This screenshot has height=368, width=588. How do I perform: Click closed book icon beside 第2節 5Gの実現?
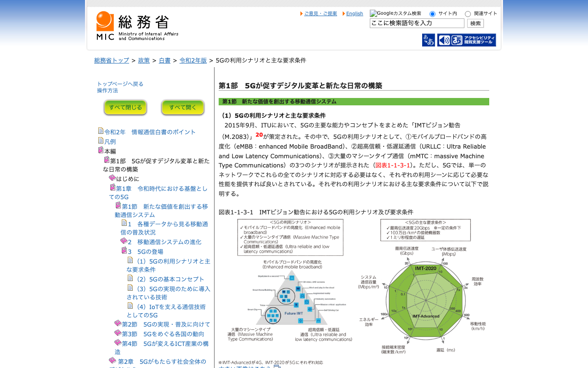pos(118,323)
